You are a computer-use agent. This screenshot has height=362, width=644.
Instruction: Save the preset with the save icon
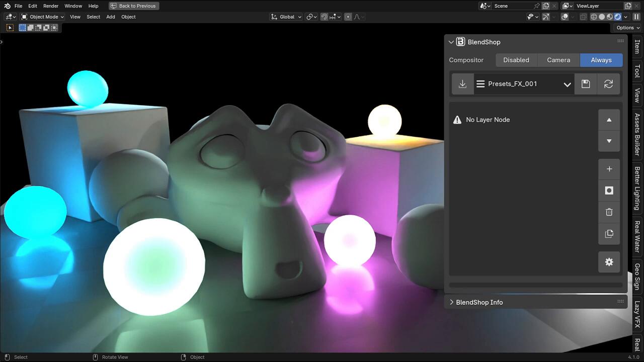coord(585,83)
